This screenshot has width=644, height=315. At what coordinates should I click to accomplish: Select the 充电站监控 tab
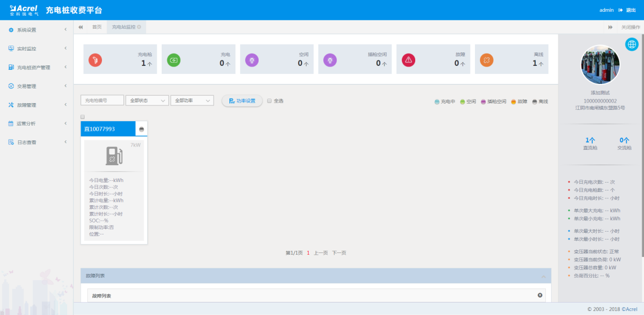pos(127,27)
